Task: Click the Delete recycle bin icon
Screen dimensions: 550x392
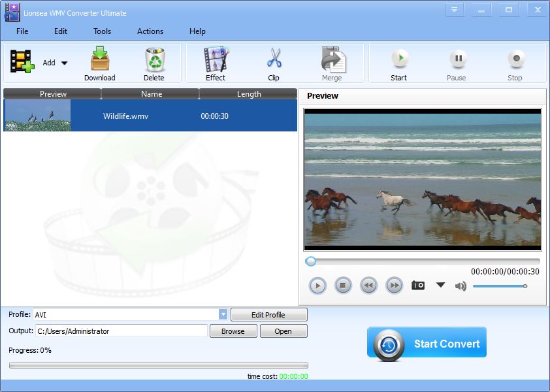Action: tap(154, 59)
